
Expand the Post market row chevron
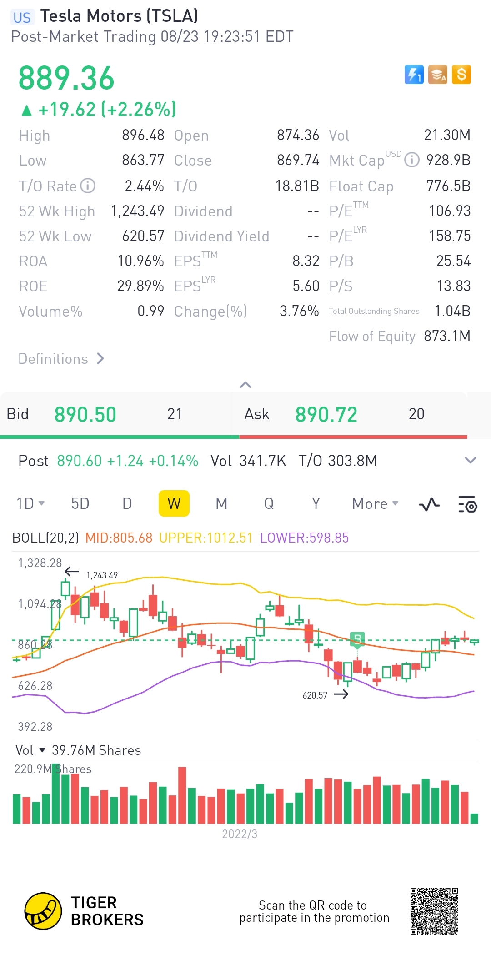[x=471, y=460]
